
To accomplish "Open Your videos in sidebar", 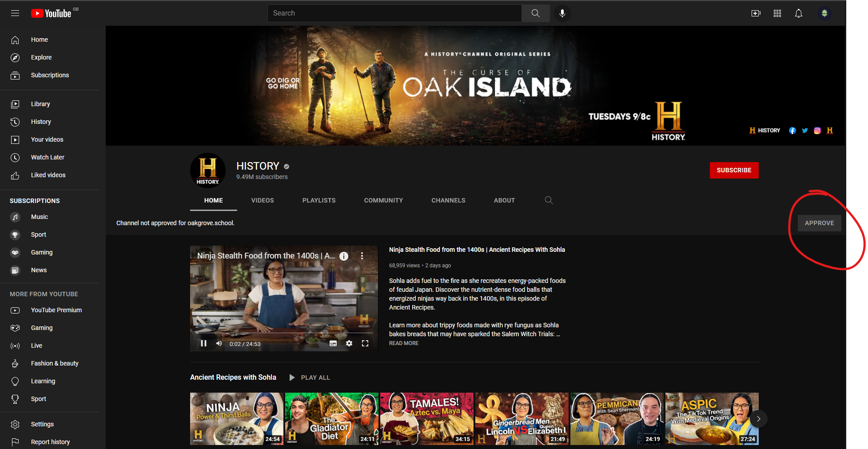I will coord(49,139).
